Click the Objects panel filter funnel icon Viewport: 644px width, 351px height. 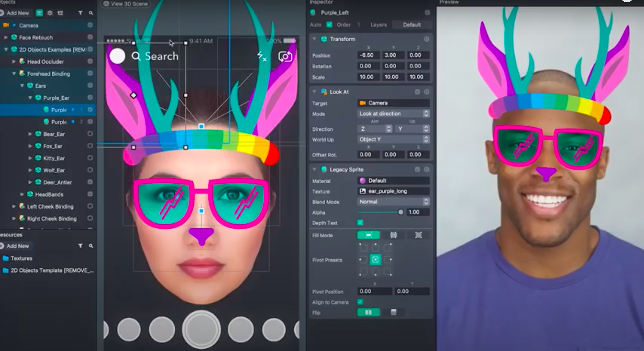pyautogui.click(x=80, y=13)
